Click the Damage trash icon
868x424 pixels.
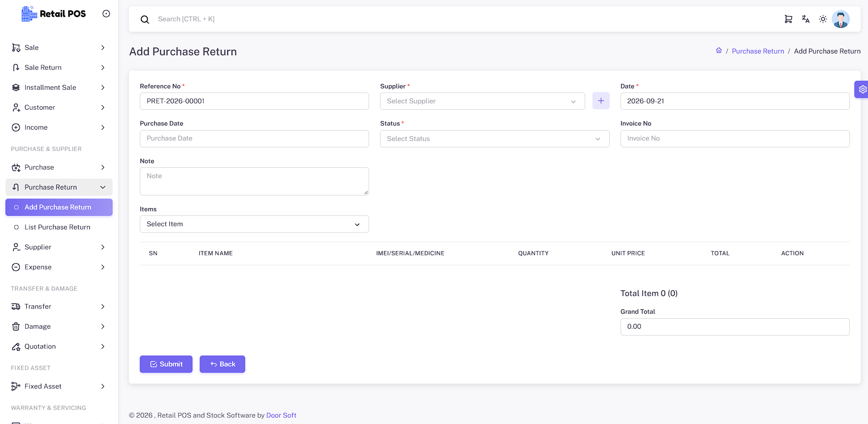click(16, 327)
